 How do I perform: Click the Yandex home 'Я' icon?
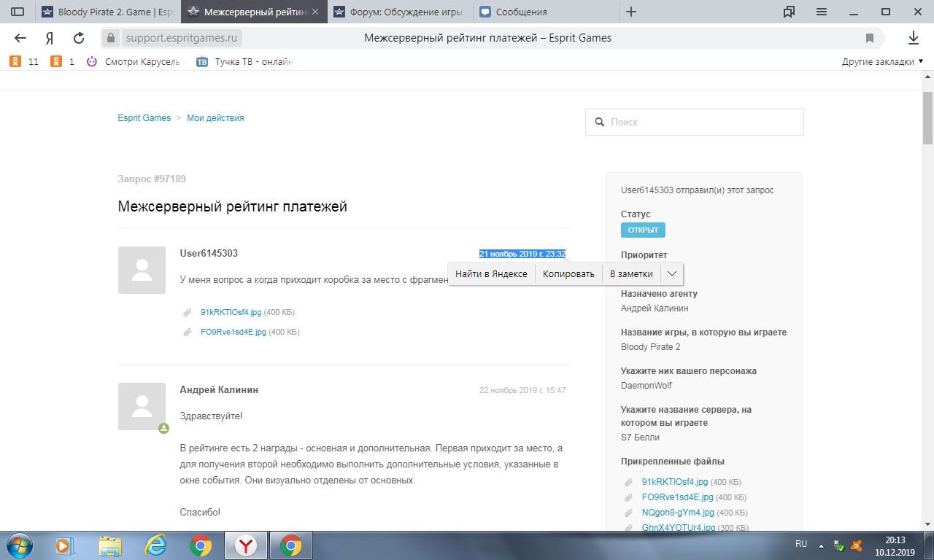50,38
